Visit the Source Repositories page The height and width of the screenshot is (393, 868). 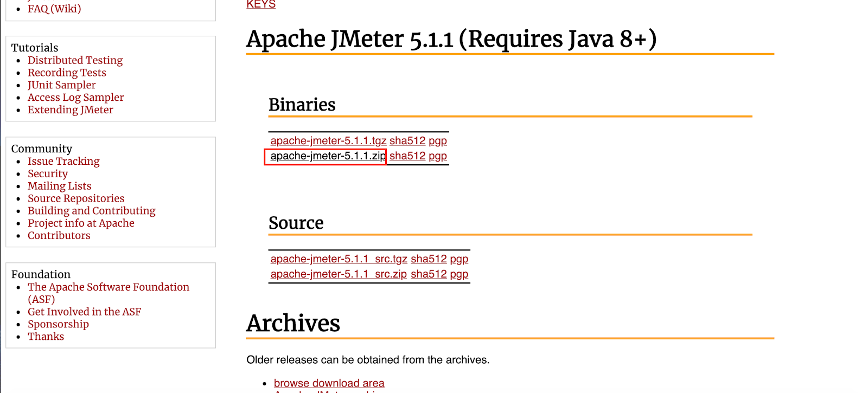(x=76, y=198)
